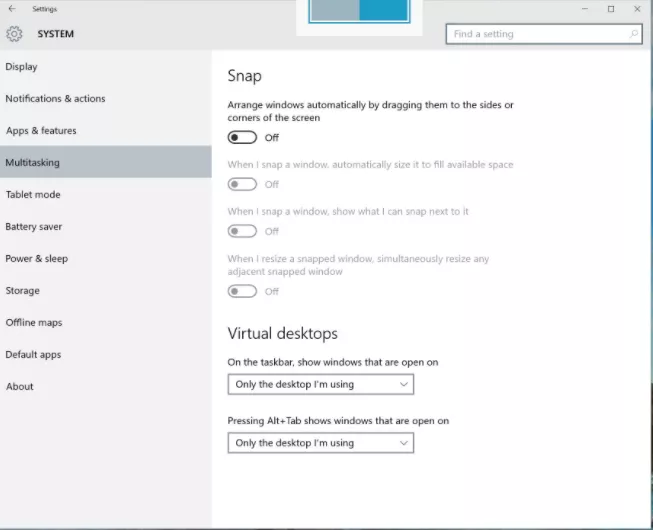Open Battery saver settings
653x530 pixels.
tap(106, 226)
